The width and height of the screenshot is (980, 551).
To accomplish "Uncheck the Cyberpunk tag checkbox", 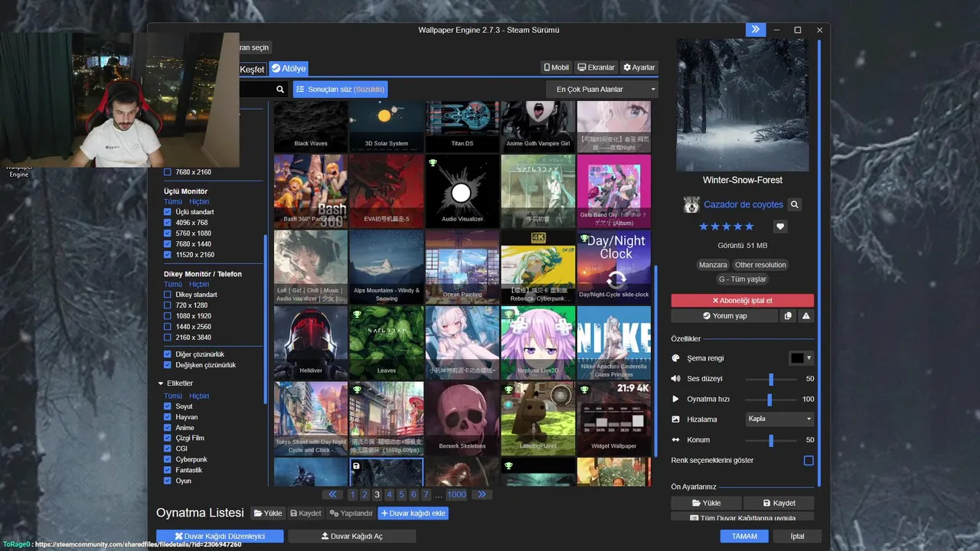I will pos(168,459).
